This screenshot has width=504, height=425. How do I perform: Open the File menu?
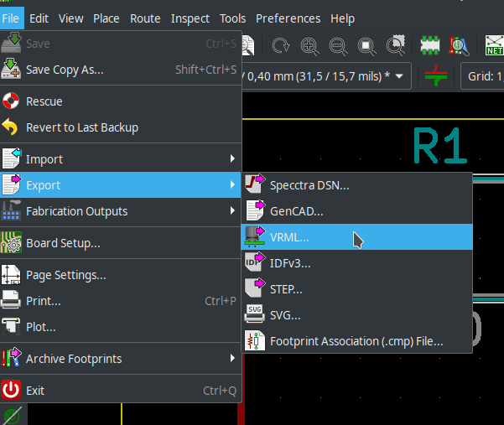pyautogui.click(x=11, y=18)
